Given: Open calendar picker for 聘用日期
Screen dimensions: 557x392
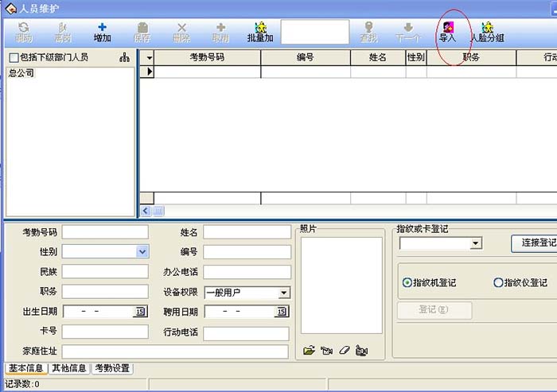Looking at the screenshot, I should pos(282,312).
